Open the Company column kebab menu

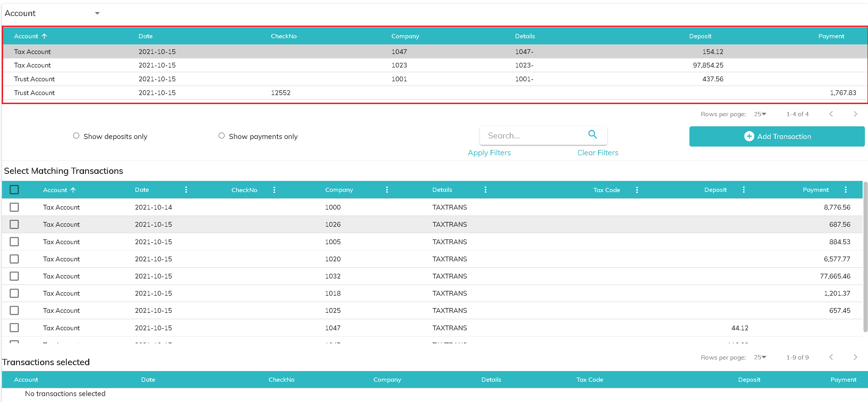point(387,190)
